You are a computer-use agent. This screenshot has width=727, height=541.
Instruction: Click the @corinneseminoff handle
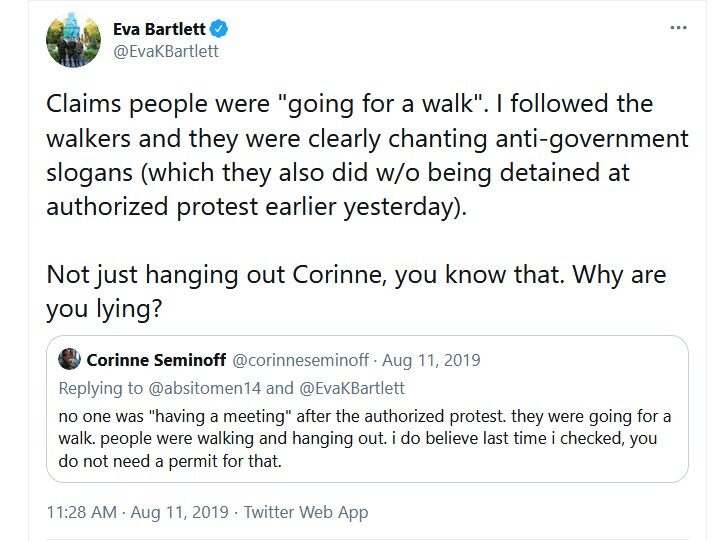click(x=300, y=360)
